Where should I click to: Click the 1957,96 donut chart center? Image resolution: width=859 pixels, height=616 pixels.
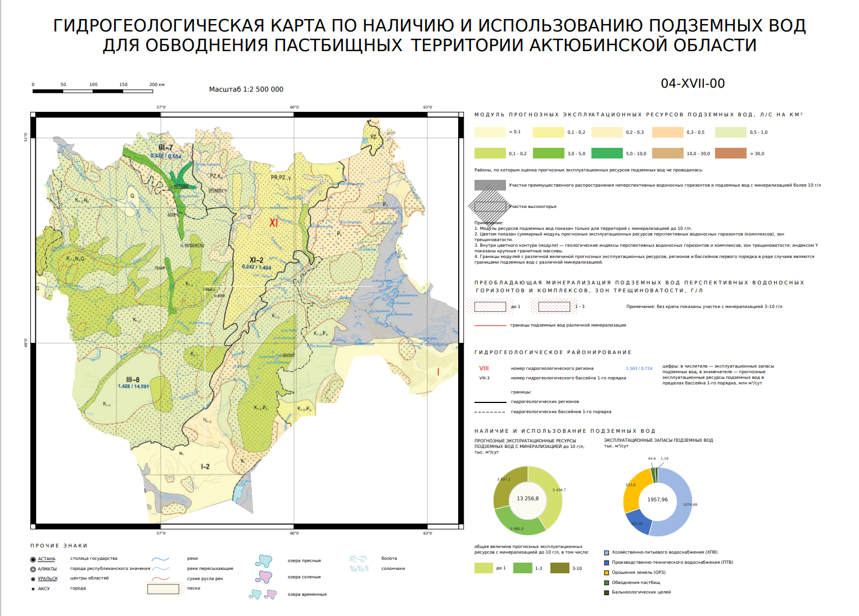click(x=658, y=500)
